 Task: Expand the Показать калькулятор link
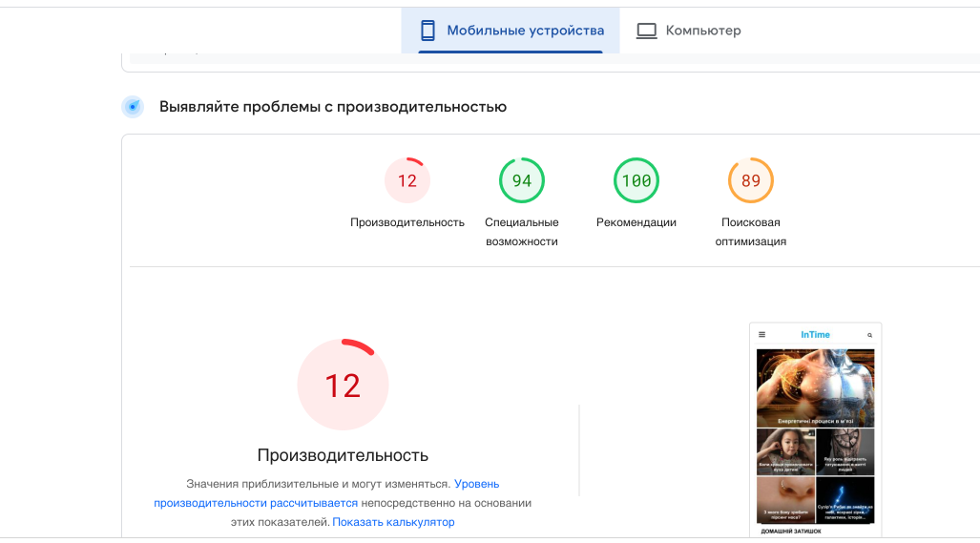coord(393,522)
